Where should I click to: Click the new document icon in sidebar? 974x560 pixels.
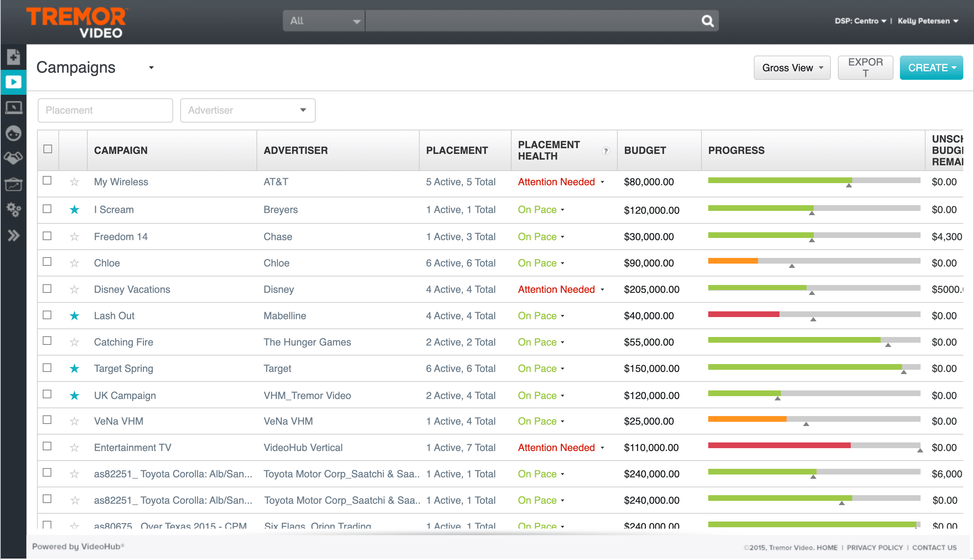coord(14,57)
